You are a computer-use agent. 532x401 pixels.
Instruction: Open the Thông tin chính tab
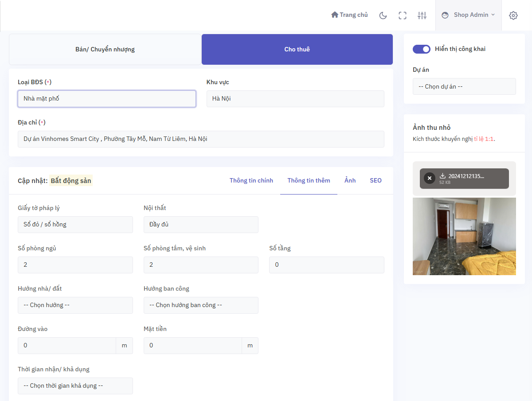pos(251,180)
